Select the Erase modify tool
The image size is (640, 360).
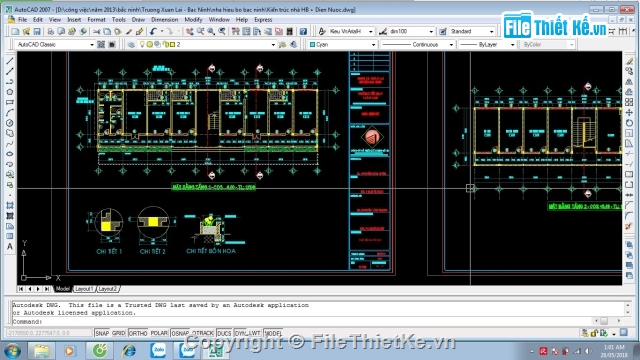[629, 61]
